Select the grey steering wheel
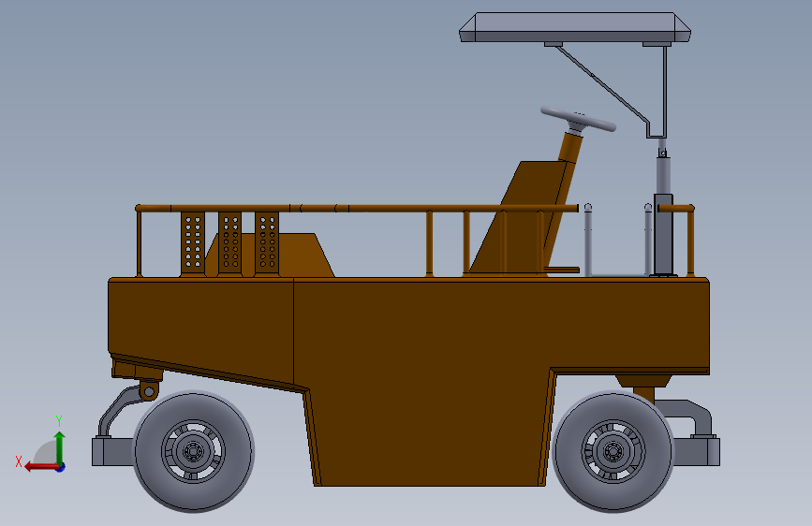 [578, 120]
